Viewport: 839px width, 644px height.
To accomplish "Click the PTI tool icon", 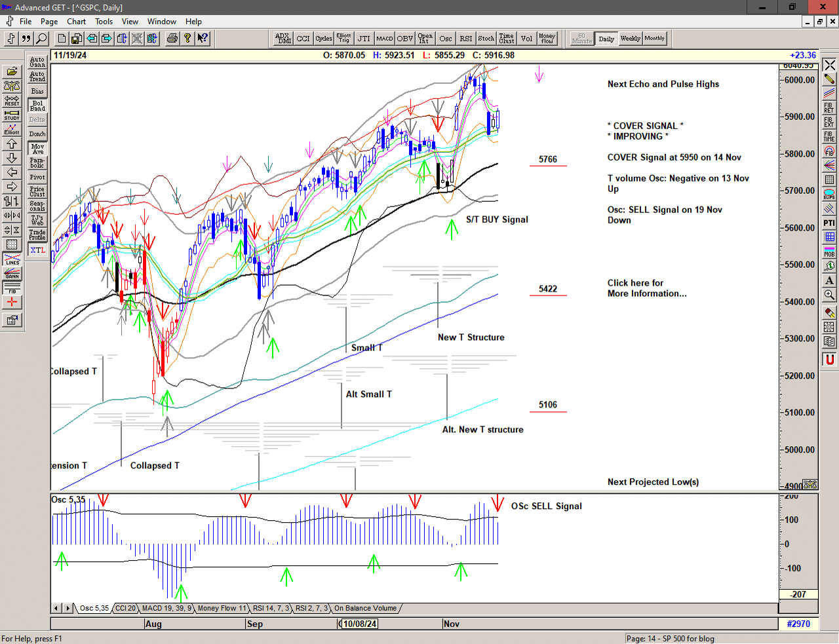I will click(829, 223).
